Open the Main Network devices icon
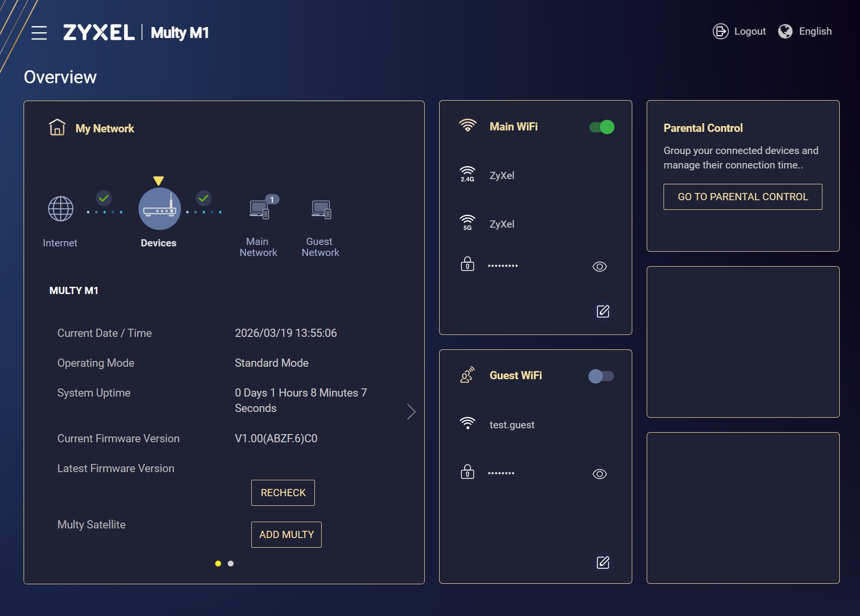 tap(259, 209)
